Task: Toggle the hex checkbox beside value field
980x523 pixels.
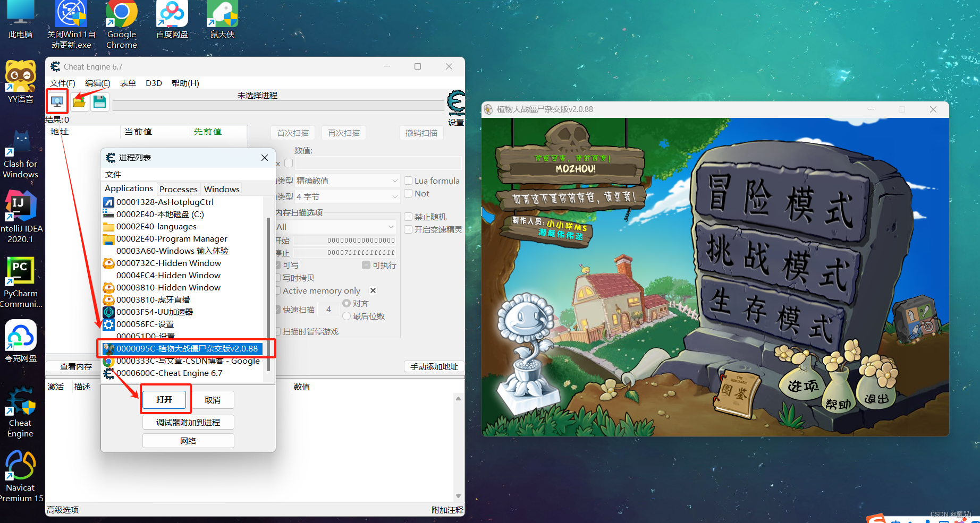Action: pos(289,163)
